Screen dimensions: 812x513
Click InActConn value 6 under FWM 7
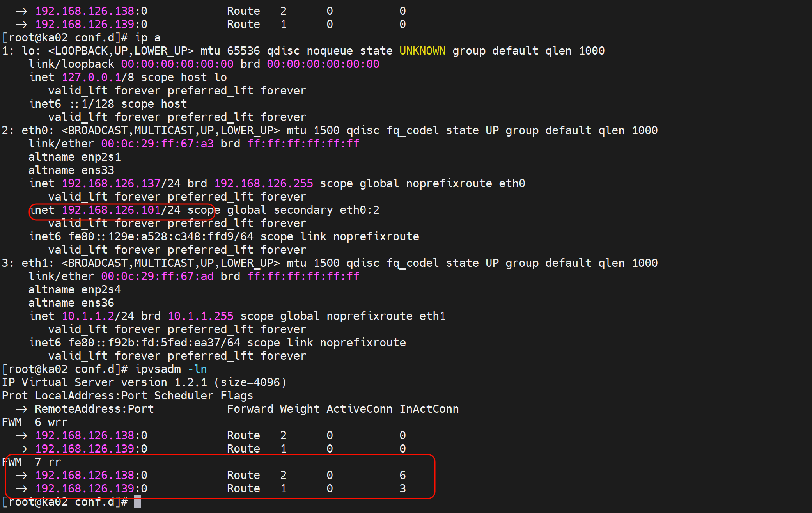pyautogui.click(x=402, y=476)
